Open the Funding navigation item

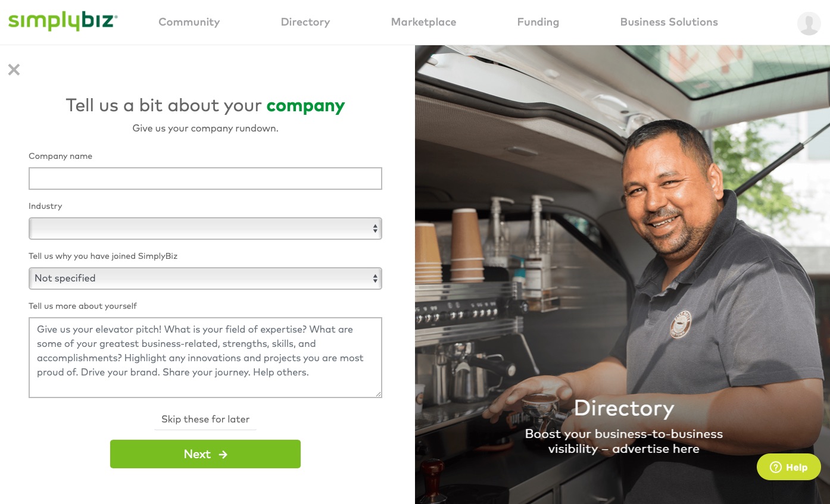[538, 22]
